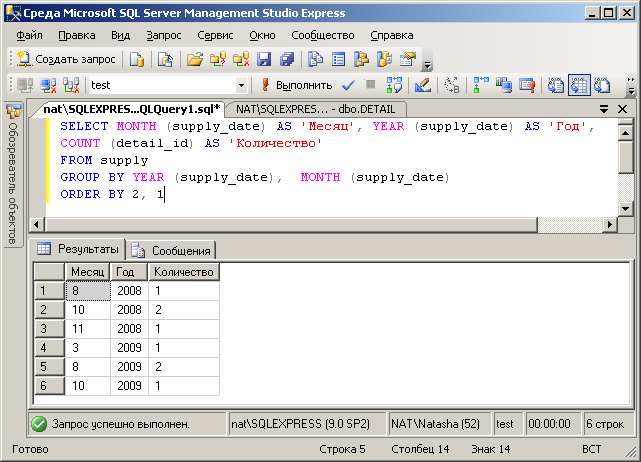641x462 pixels.
Task: Place cursor on the FROM supply line
Action: coord(104,160)
